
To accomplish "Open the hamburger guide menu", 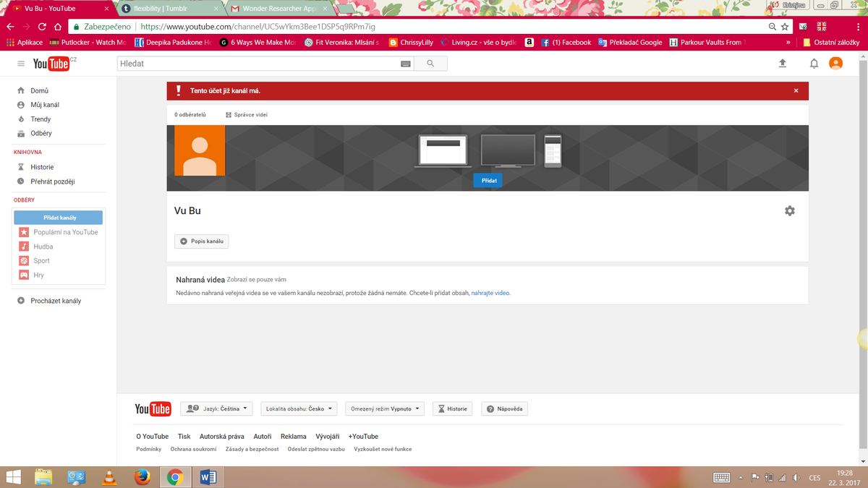I will pos(21,64).
